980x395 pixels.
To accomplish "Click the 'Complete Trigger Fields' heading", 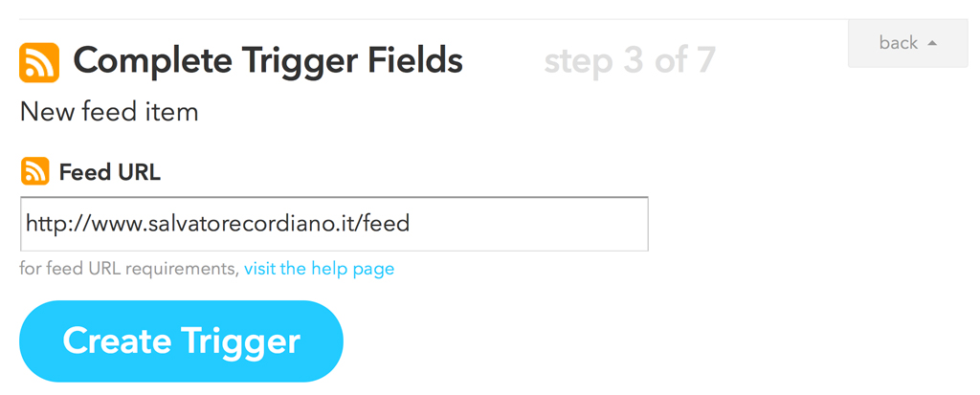I will pos(268,61).
